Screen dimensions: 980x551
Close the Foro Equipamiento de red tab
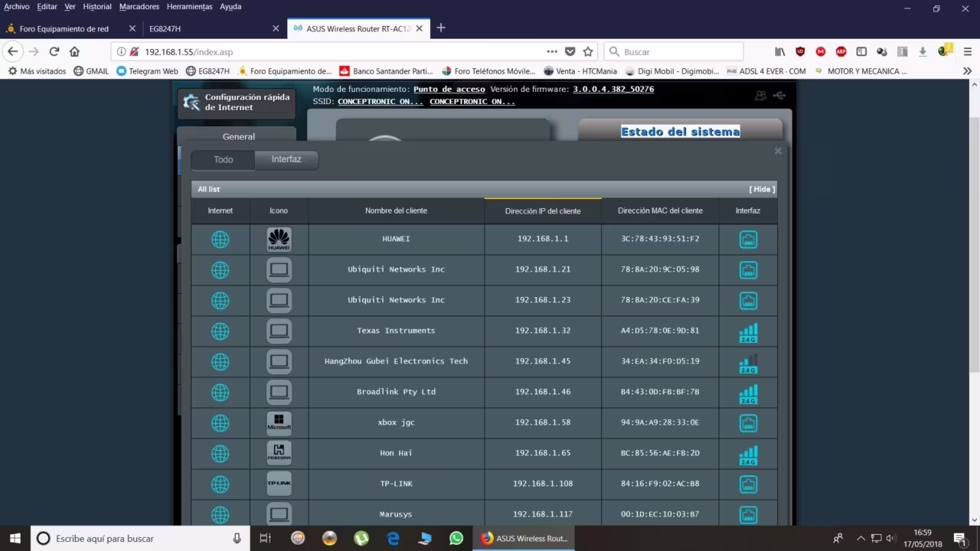click(132, 28)
